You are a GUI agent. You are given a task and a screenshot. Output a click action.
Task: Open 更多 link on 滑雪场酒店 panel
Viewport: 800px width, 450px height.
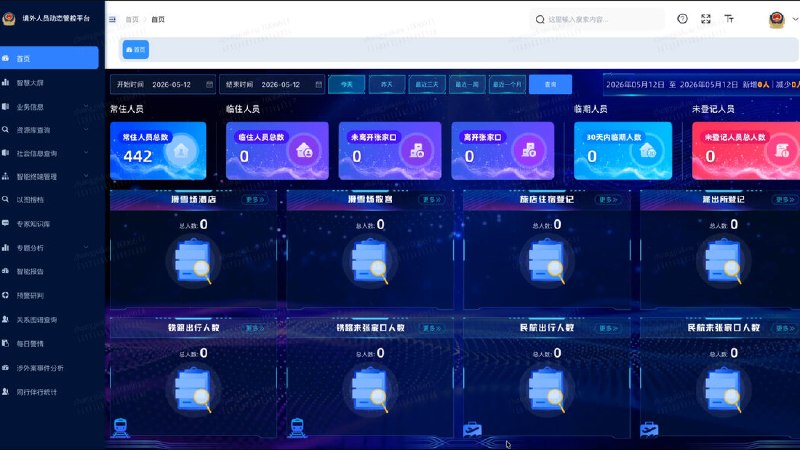tap(255, 200)
